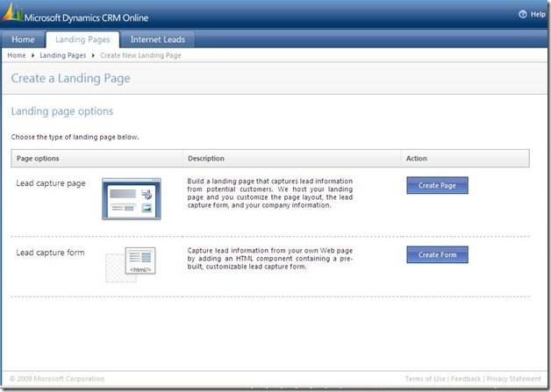Open the Internet Leads tab
Viewport: 551px width, 392px height.
click(158, 39)
